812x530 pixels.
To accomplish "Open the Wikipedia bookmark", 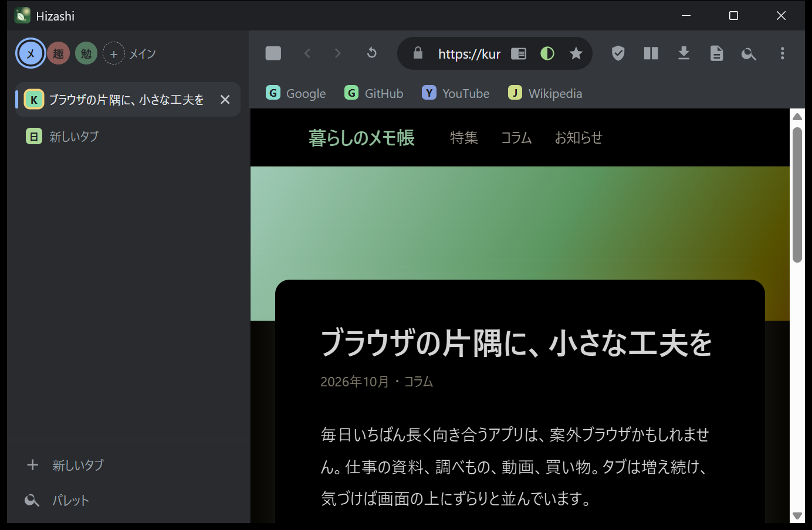I will pyautogui.click(x=545, y=93).
